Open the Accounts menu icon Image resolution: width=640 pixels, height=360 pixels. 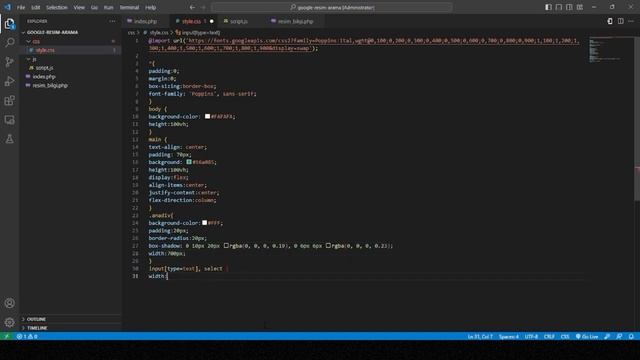point(9,303)
